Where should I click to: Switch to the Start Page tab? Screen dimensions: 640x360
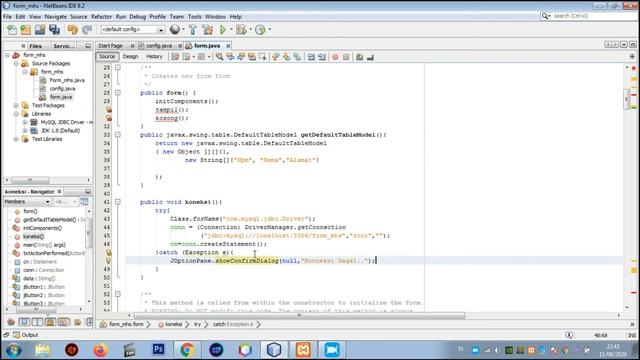(x=110, y=46)
